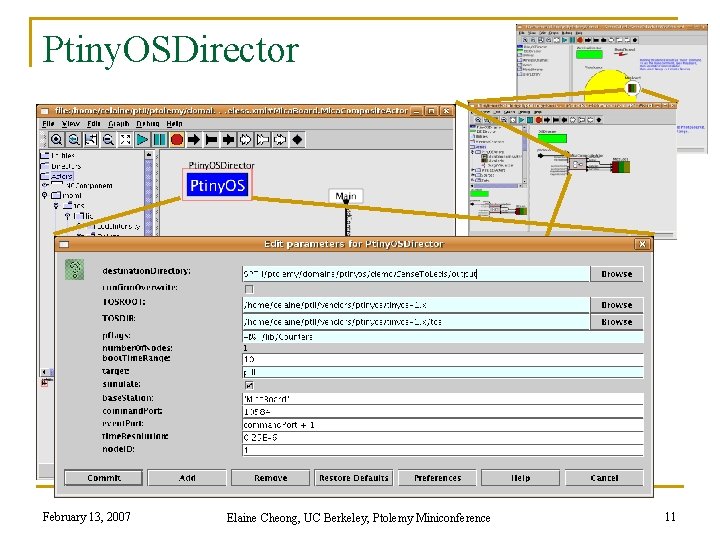Click the library tree horizontal scrollbar left arrow
The height and width of the screenshot is (540, 720).
45,371
